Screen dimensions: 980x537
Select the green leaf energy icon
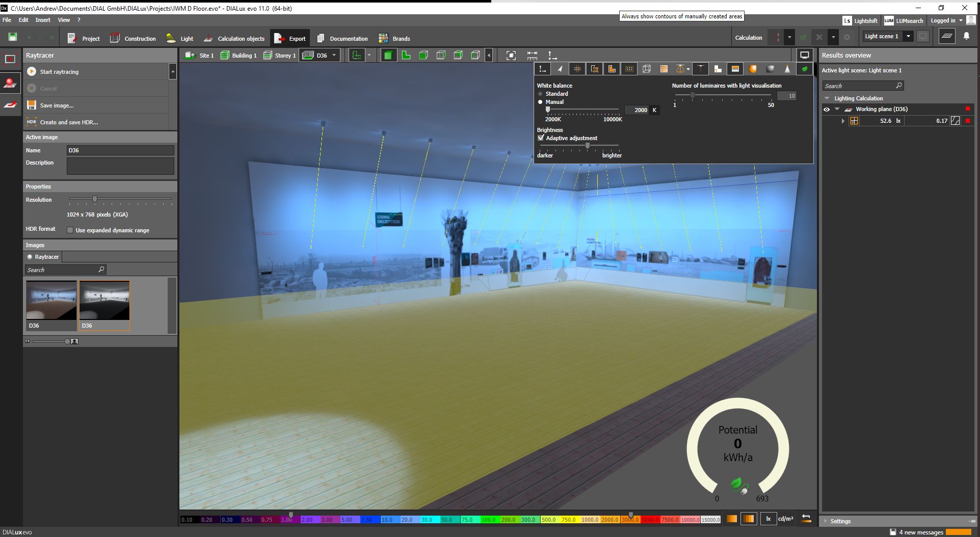tap(804, 69)
